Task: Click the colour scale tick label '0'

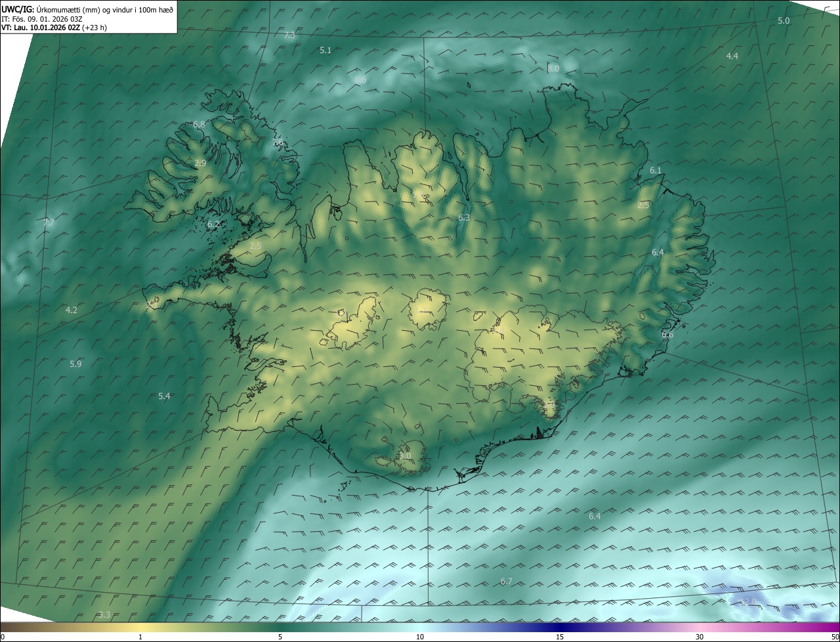Action: 3,637
